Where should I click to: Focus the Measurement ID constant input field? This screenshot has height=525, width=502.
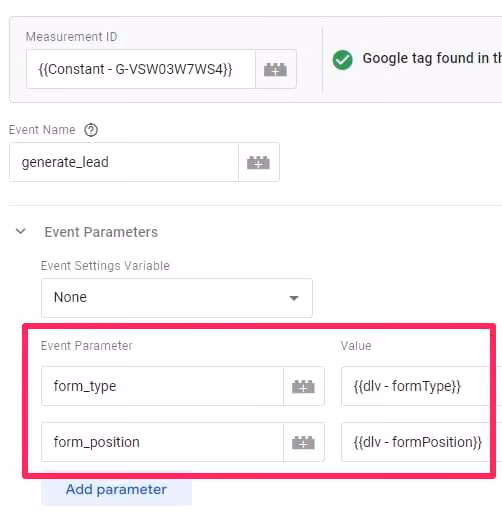click(x=141, y=69)
